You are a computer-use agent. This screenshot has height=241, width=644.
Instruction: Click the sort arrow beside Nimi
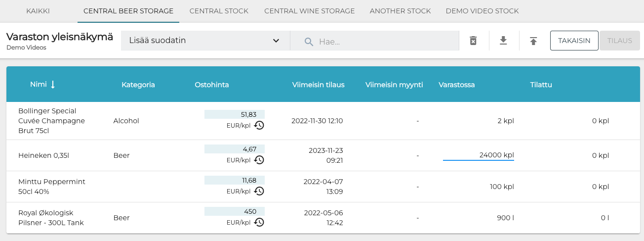pyautogui.click(x=53, y=85)
